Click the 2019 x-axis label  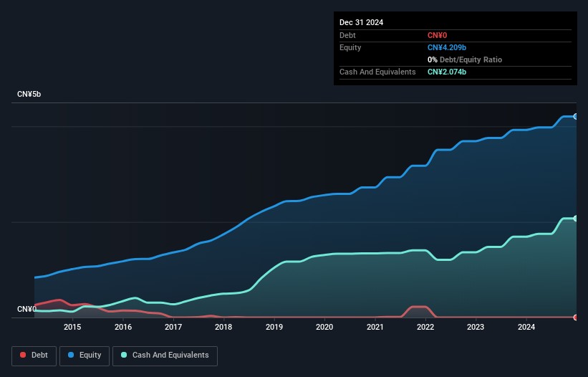coord(274,328)
